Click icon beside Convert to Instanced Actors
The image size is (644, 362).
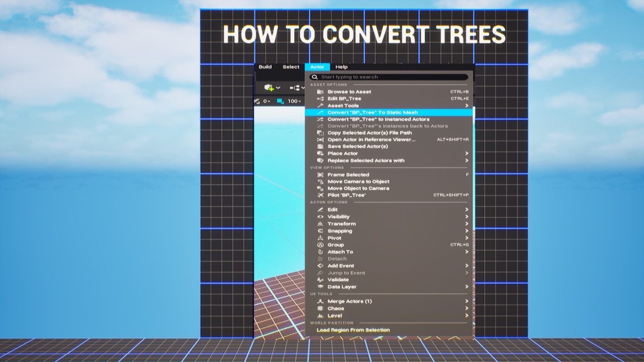click(320, 120)
